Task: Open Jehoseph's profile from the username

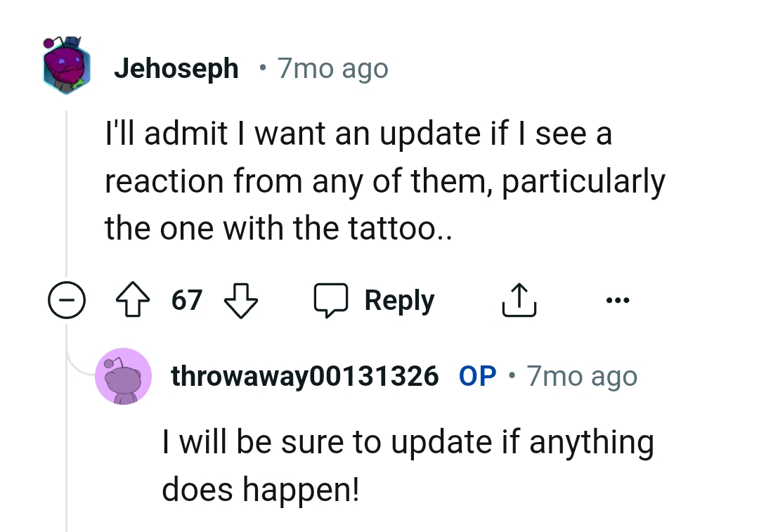Action: click(176, 67)
